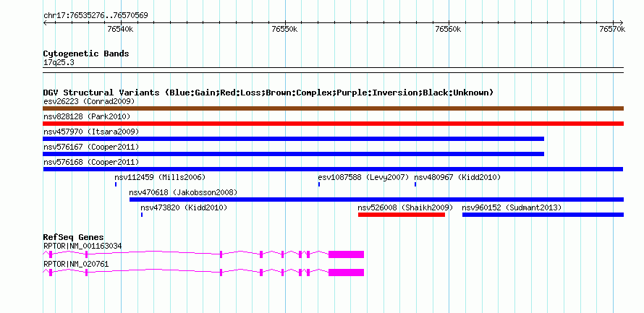Click the chr17:76535276..76570569 coordinate label
This screenshot has width=644, height=313.
(96, 16)
